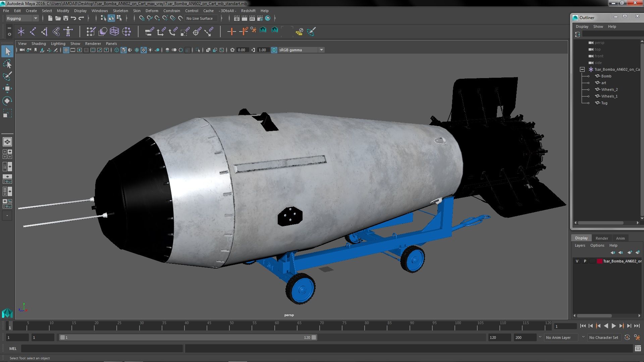Select the Rotate tool in the toolbox
Image resolution: width=644 pixels, height=362 pixels.
[7, 101]
